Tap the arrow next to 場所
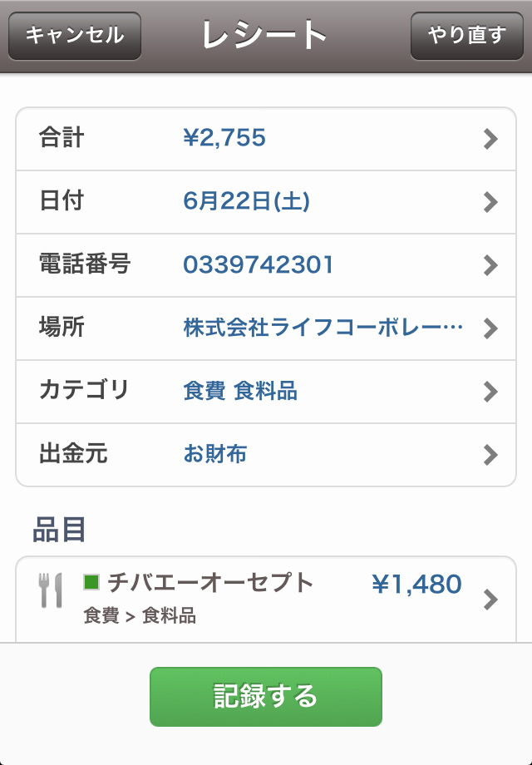Viewport: 532px width, 765px height. 490,328
